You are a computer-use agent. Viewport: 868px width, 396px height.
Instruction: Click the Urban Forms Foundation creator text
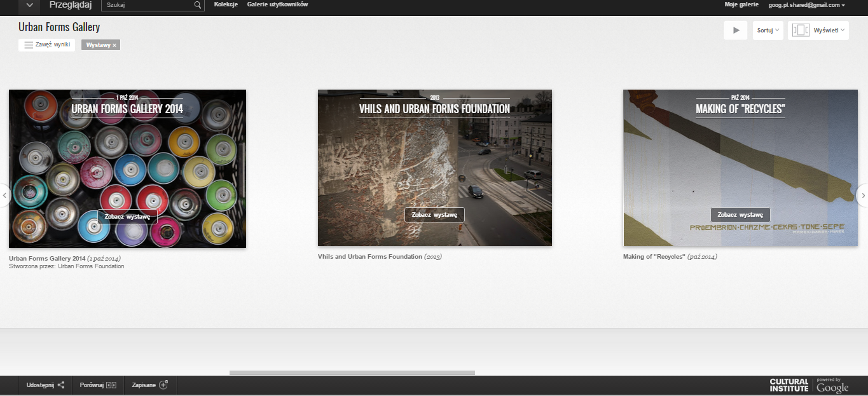[x=91, y=266]
